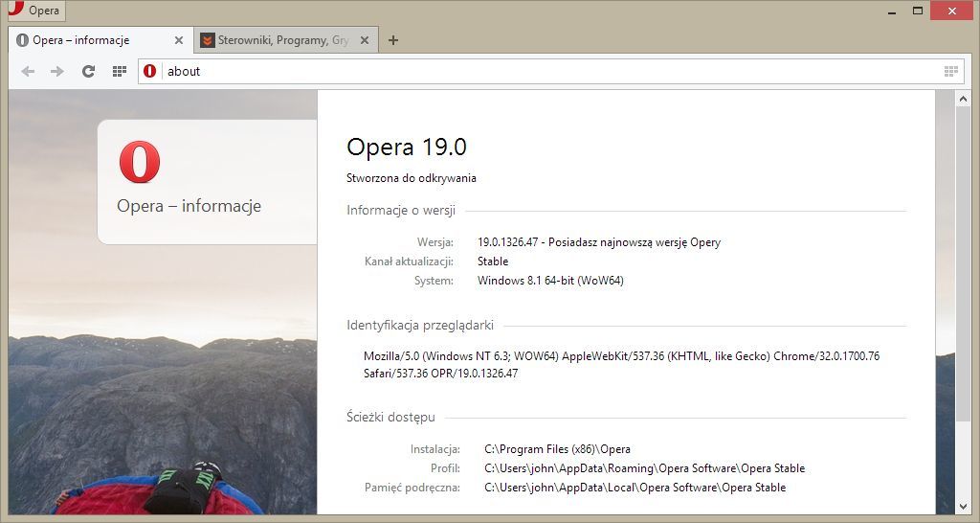The width and height of the screenshot is (980, 523).
Task: Open Speed Dial grid icon
Action: 120,71
